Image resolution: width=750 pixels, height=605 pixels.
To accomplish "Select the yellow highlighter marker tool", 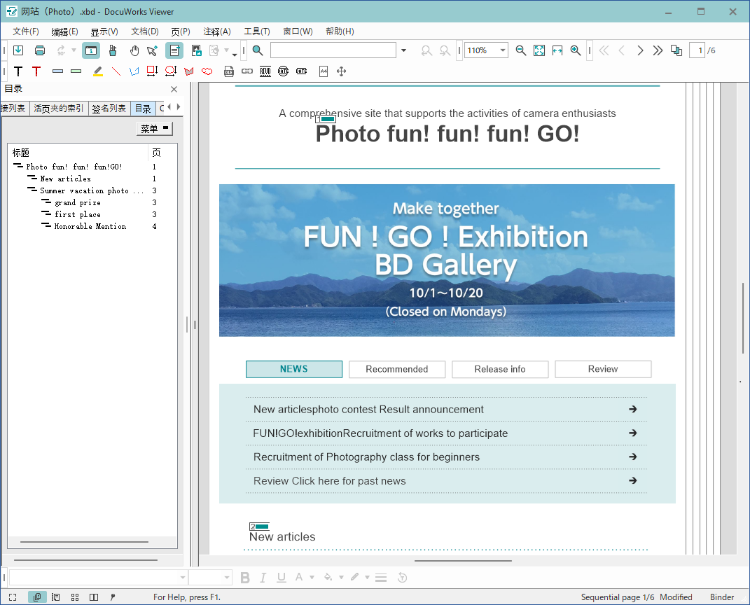I will tap(98, 71).
